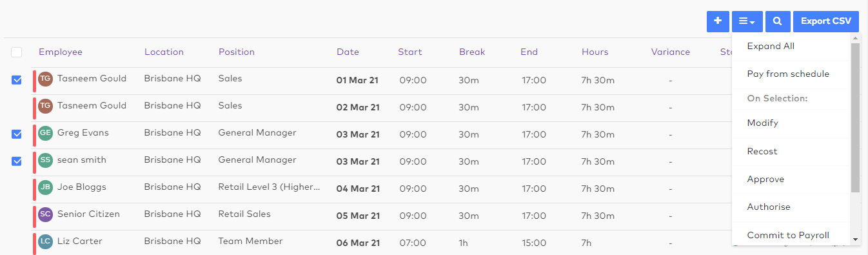Click Liz Carter's LC avatar
Image resolution: width=868 pixels, height=255 pixels.
[x=45, y=242]
